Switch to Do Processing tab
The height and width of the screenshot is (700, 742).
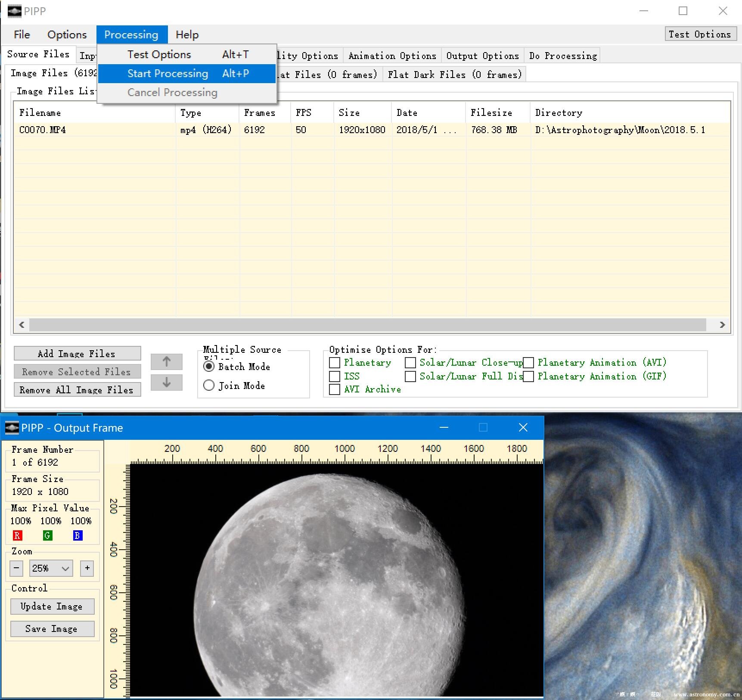click(x=563, y=56)
